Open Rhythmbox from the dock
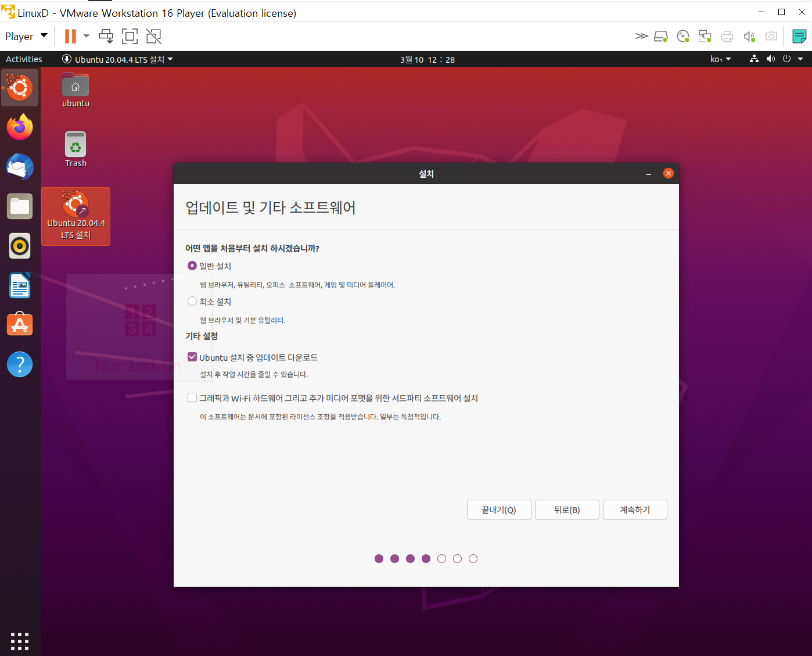 20,246
